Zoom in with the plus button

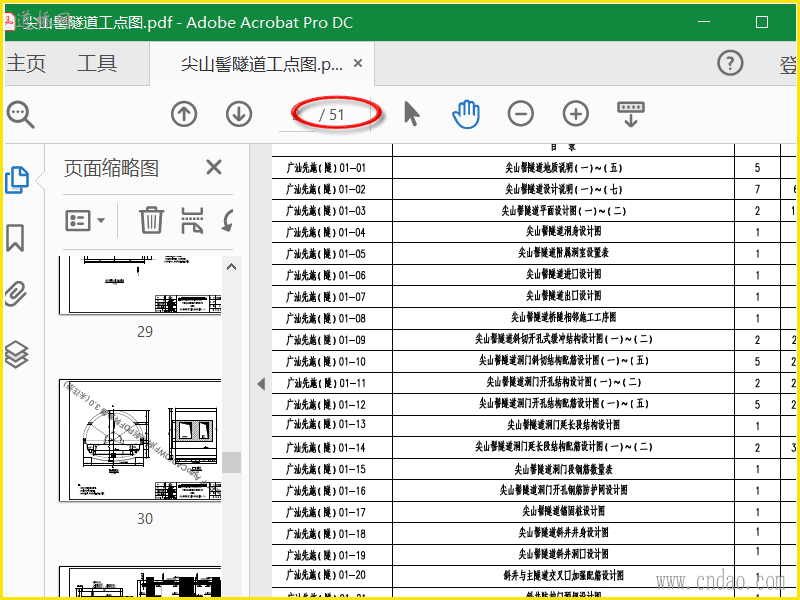point(576,114)
